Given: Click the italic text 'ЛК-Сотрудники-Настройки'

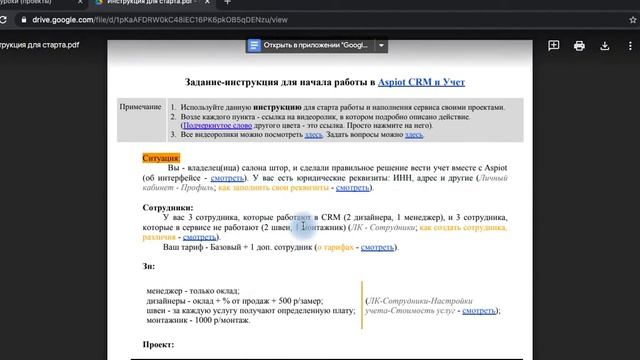Looking at the screenshot, I should 420,301.
